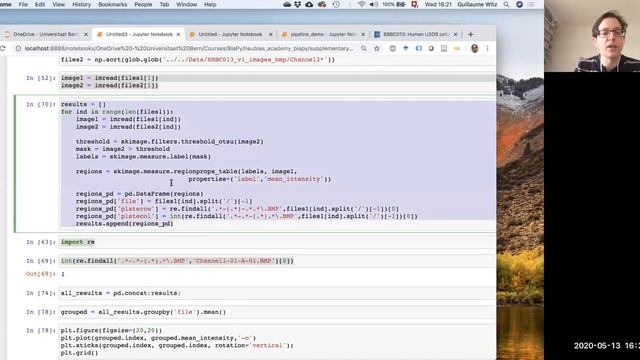Click the localhost address bar URL
The height and width of the screenshot is (360, 640).
coord(189,49)
